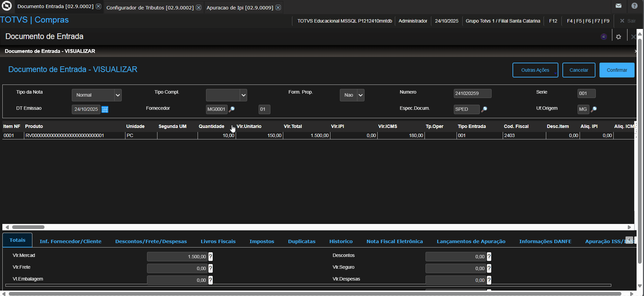Click the Serie input field
644x296 pixels.
tap(586, 93)
